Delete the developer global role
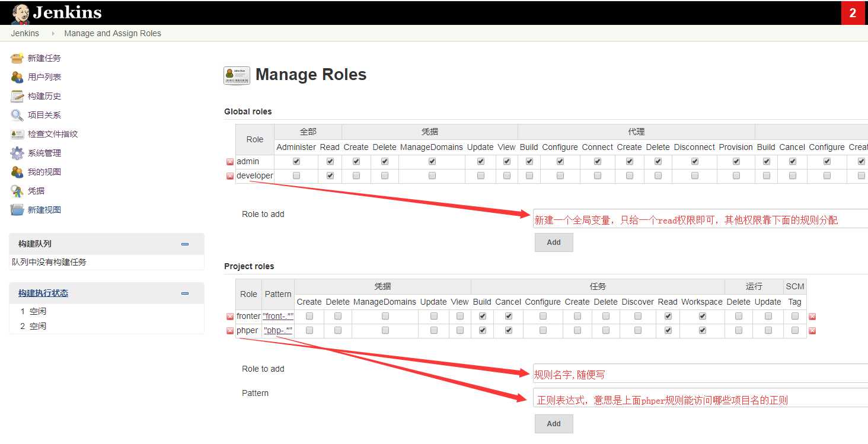 coord(230,176)
